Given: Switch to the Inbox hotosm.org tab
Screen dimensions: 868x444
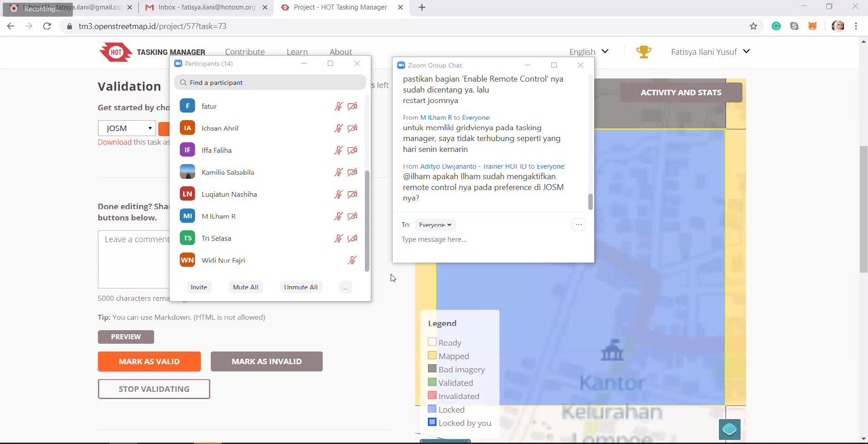Looking at the screenshot, I should click(206, 7).
